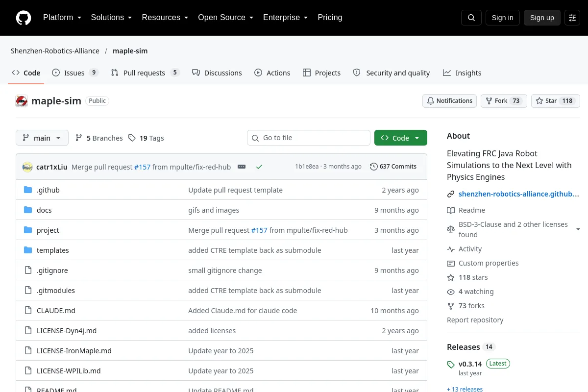Fork the maple-sim repository
The width and height of the screenshot is (588, 392).
pos(504,101)
